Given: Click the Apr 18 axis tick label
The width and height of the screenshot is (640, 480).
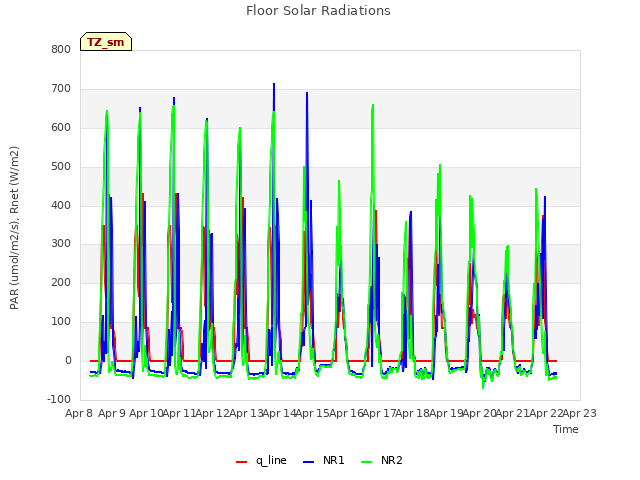Looking at the screenshot, I should (x=413, y=413).
